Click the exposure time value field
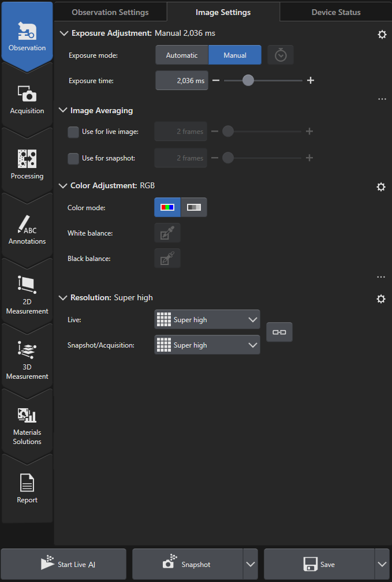Screen dimensions: 392x582 point(182,81)
